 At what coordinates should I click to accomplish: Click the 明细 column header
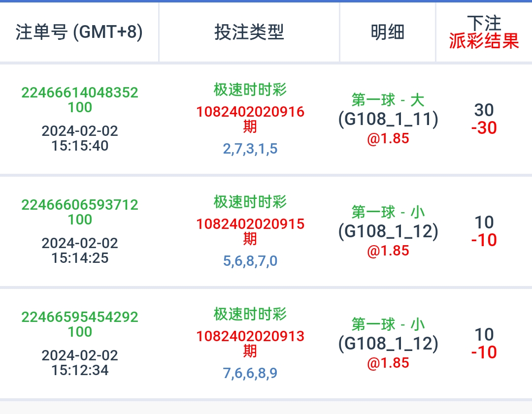point(388,32)
